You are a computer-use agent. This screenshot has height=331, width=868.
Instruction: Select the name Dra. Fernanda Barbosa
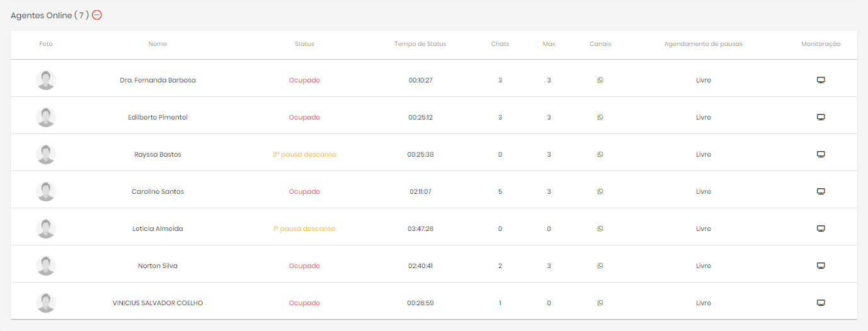tap(157, 80)
